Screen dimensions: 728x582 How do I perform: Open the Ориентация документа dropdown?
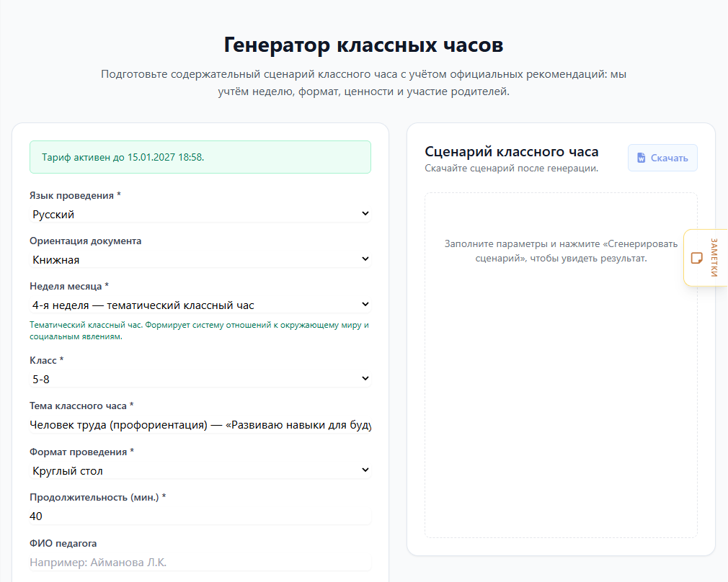pyautogui.click(x=200, y=259)
